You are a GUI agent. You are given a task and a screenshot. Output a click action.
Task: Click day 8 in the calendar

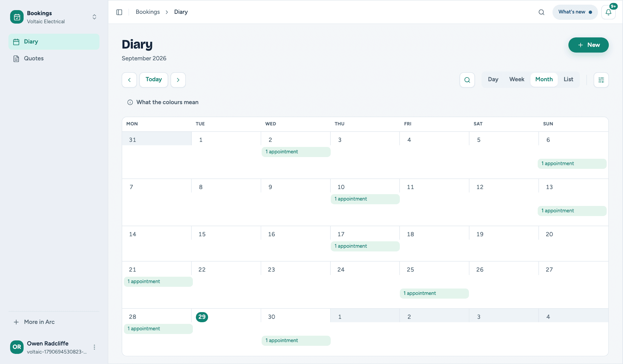[x=201, y=187]
